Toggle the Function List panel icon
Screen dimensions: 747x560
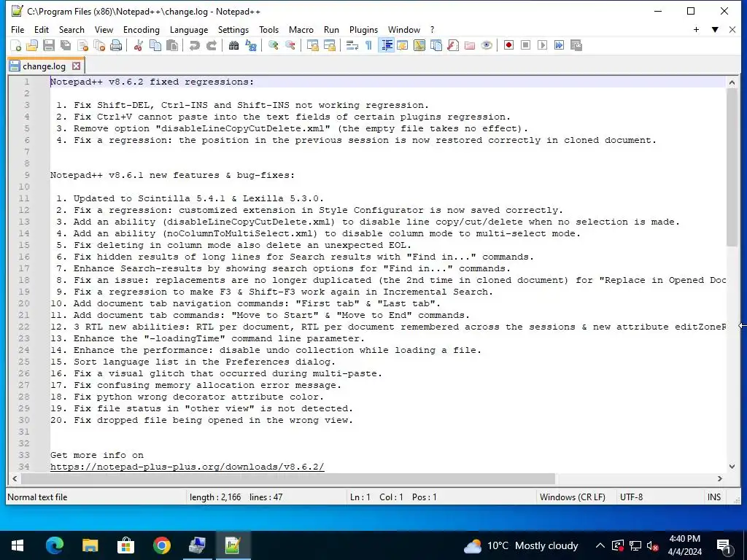click(x=452, y=45)
